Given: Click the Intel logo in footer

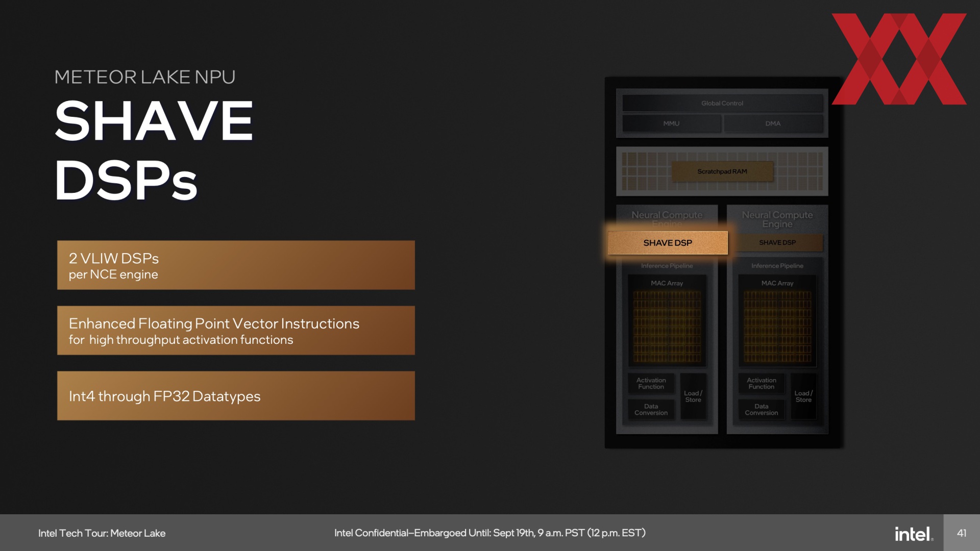Looking at the screenshot, I should [x=914, y=534].
